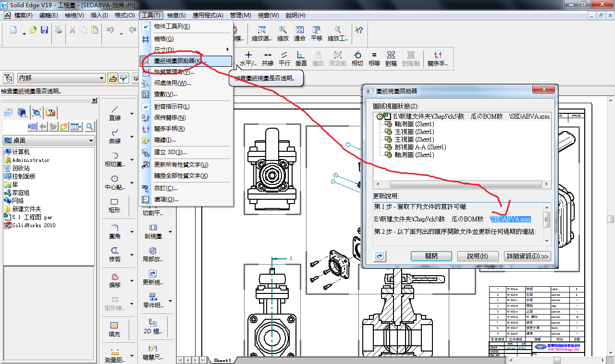Select the 縮放 zoom tool
The width and height of the screenshot is (615, 364).
click(x=283, y=33)
